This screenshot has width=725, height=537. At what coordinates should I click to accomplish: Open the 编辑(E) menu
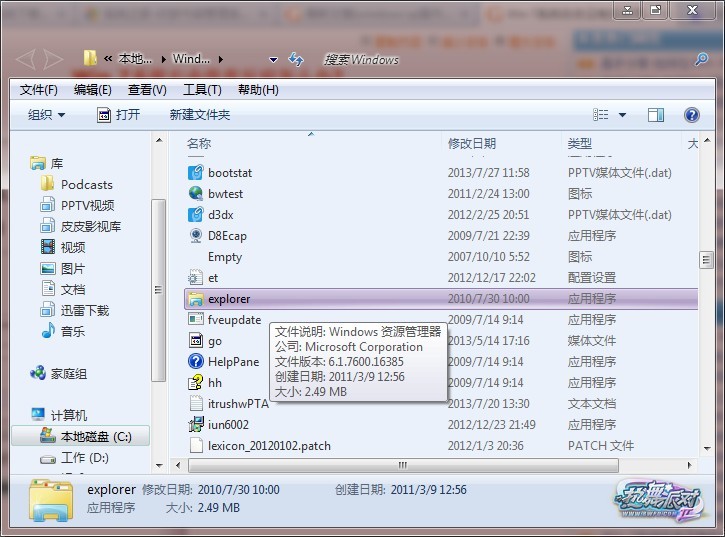[92, 90]
